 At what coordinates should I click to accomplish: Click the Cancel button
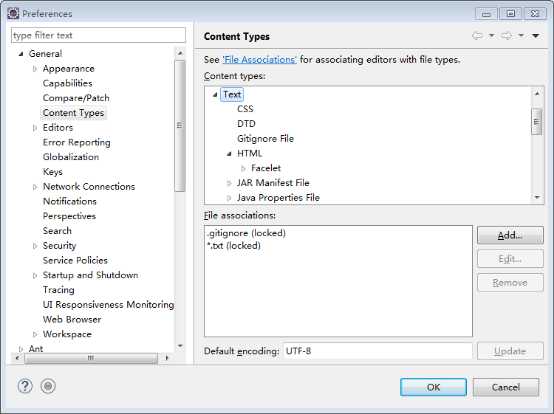coord(506,387)
